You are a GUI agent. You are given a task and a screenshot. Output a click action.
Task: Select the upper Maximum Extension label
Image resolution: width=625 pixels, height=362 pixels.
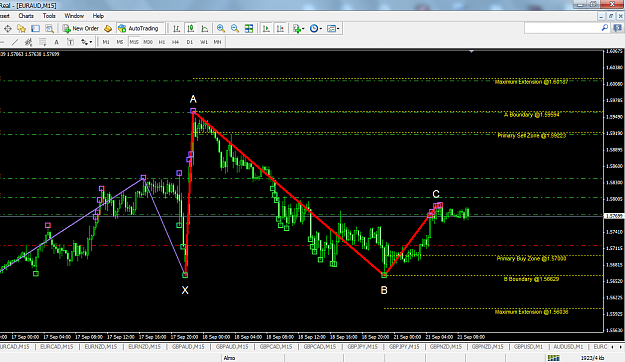tap(531, 82)
